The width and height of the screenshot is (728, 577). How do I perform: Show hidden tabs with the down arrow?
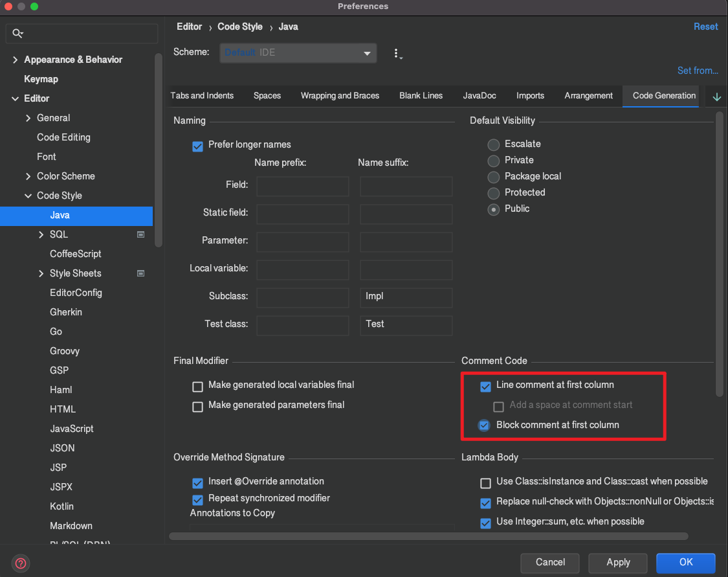click(x=716, y=96)
